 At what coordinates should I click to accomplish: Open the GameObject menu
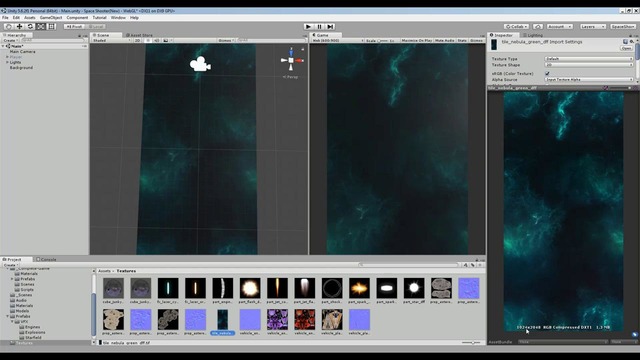(x=51, y=18)
